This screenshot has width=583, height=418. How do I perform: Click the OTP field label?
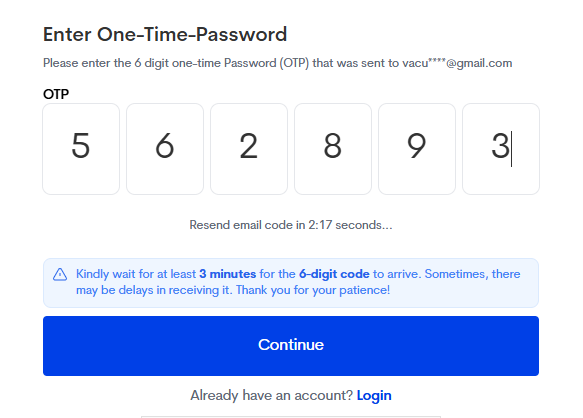tap(56, 94)
